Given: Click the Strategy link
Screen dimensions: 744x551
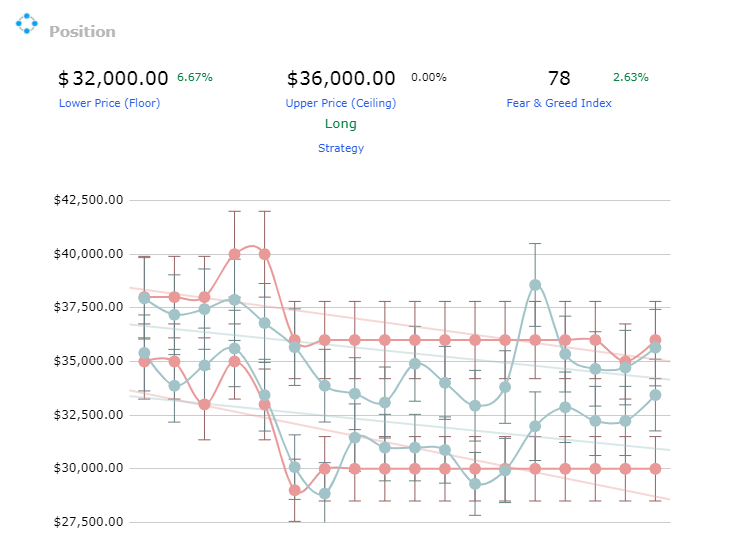Looking at the screenshot, I should pyautogui.click(x=341, y=148).
